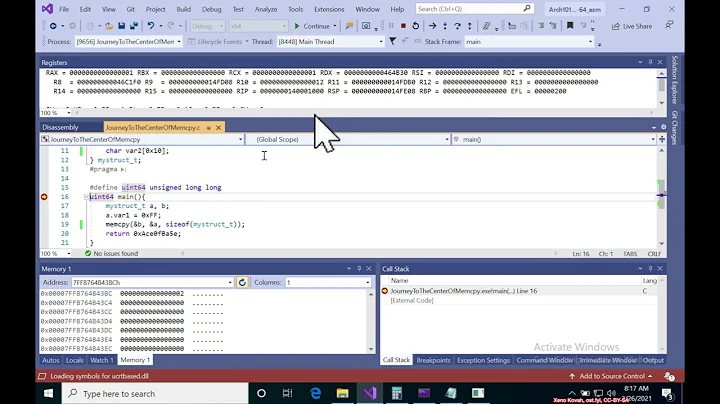Click the Continue debugging button
This screenshot has height=404, width=720.
[x=311, y=26]
